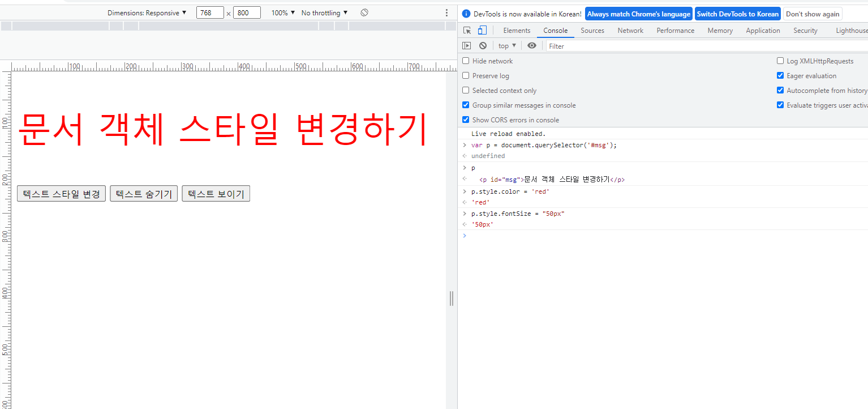
Task: Switch to the Security tab
Action: coord(805,31)
